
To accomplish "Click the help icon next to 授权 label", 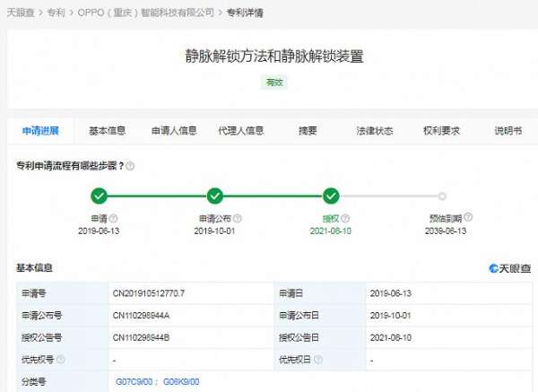I will coord(345,218).
